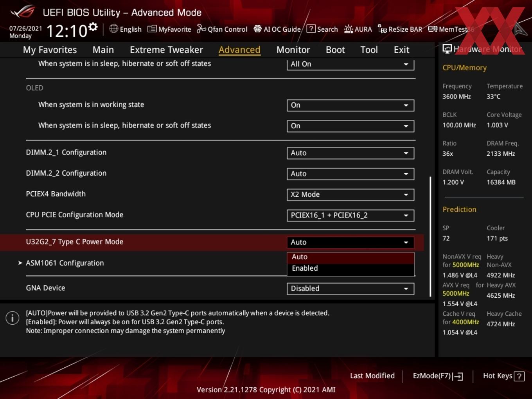Click the info icon beside help text

(x=13, y=318)
